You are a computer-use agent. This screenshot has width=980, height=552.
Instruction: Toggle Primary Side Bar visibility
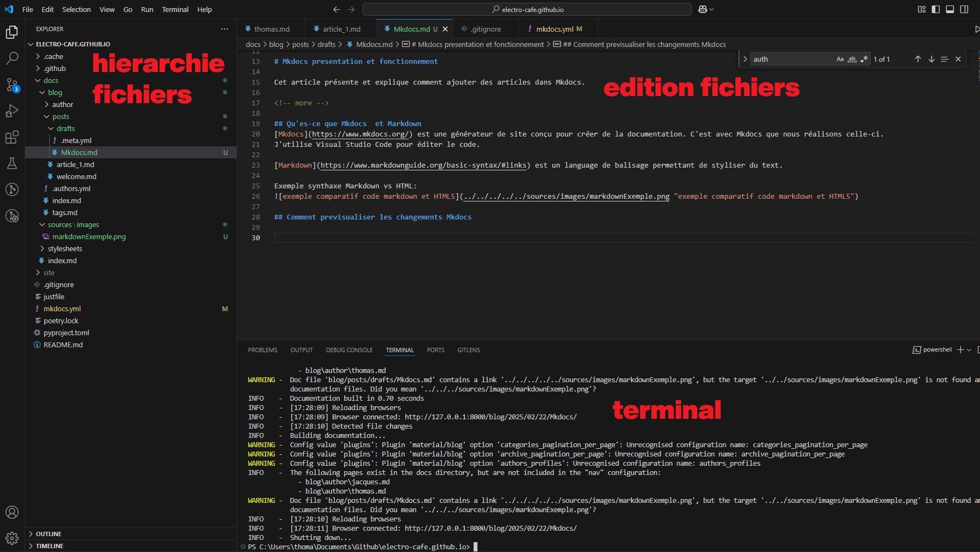(x=936, y=9)
